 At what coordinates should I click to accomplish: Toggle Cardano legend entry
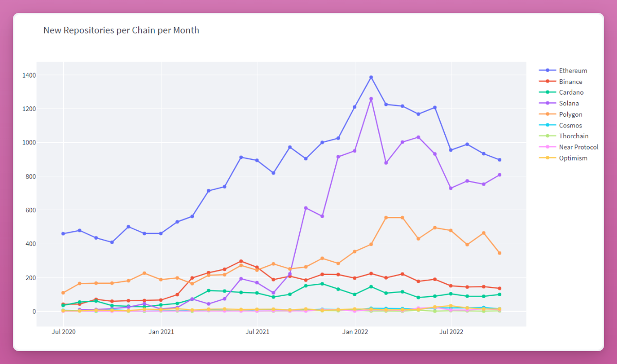pos(571,93)
